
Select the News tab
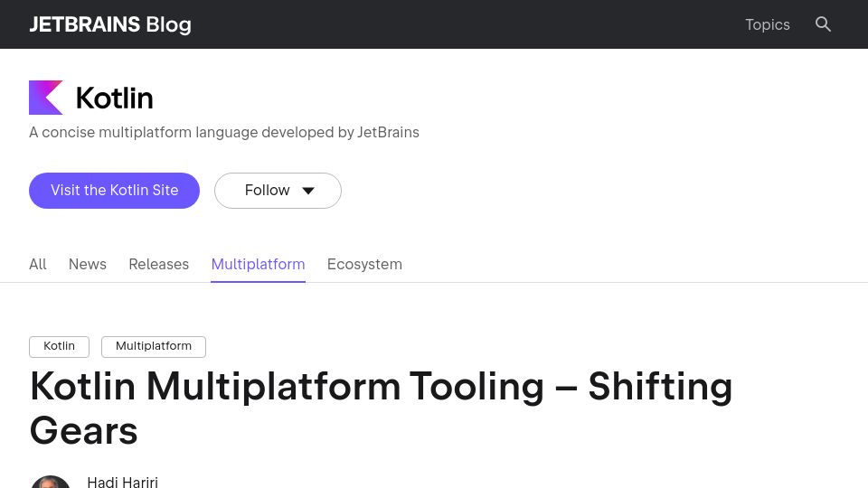pyautogui.click(x=88, y=265)
